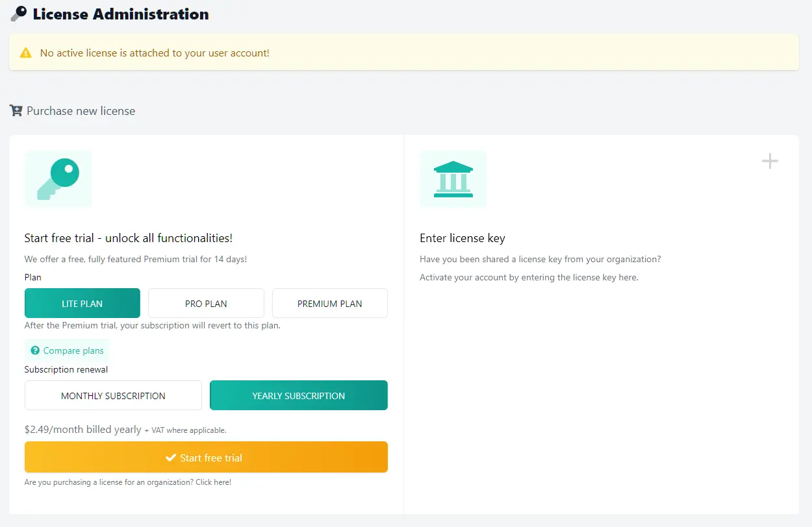Select the Pro Plan option

206,303
